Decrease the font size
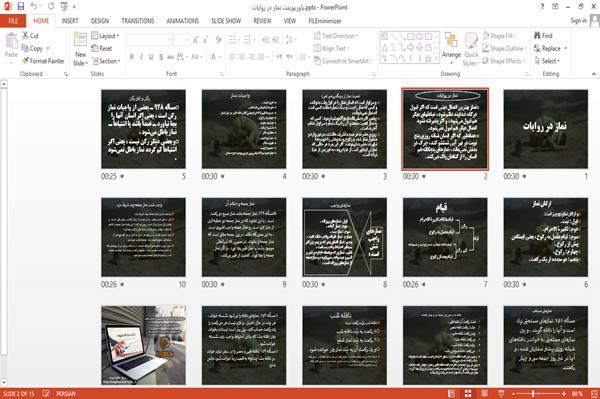 point(206,40)
